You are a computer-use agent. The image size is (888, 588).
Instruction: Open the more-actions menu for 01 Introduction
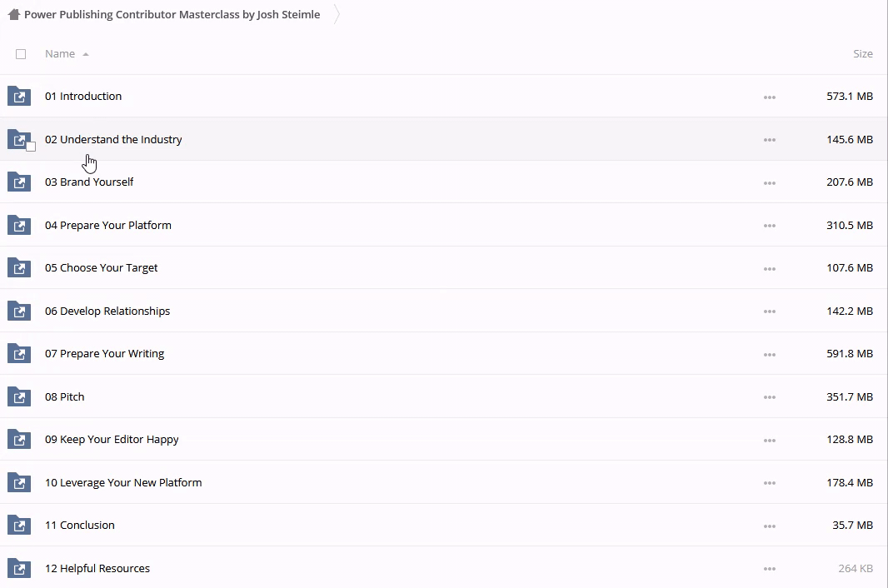click(x=769, y=97)
